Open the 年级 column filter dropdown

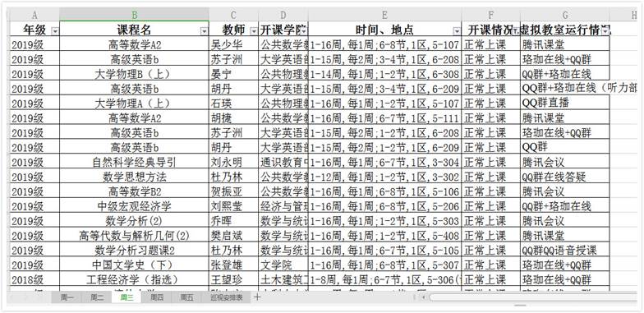pyautogui.click(x=54, y=31)
